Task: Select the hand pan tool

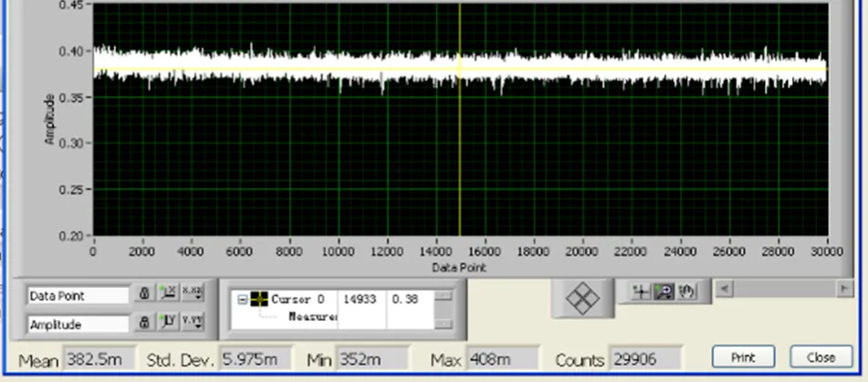Action: coord(686,292)
